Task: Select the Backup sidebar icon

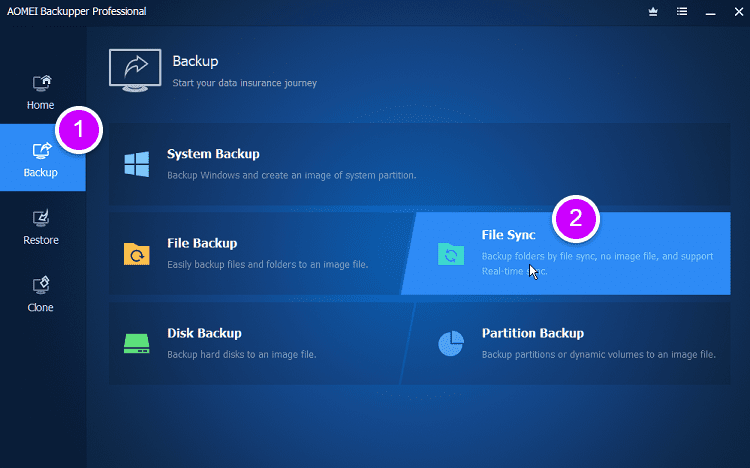Action: coord(41,151)
